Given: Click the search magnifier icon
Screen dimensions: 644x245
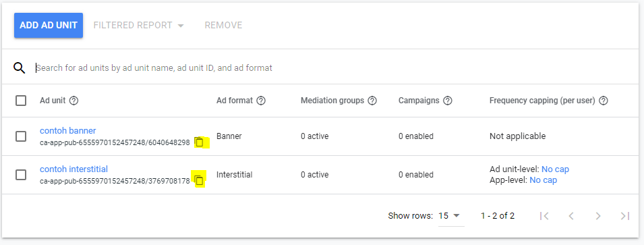Looking at the screenshot, I should [x=20, y=67].
